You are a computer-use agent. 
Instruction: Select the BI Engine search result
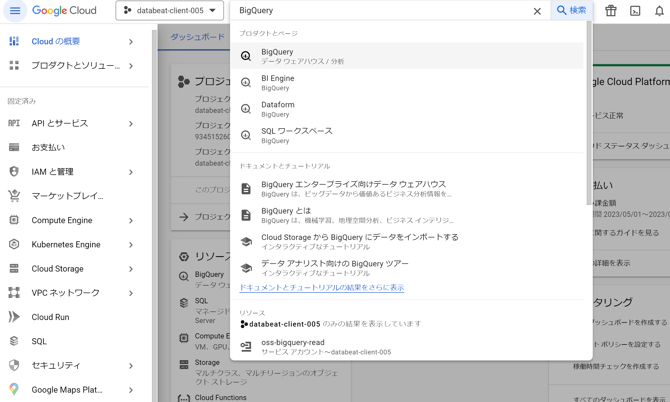coord(407,82)
